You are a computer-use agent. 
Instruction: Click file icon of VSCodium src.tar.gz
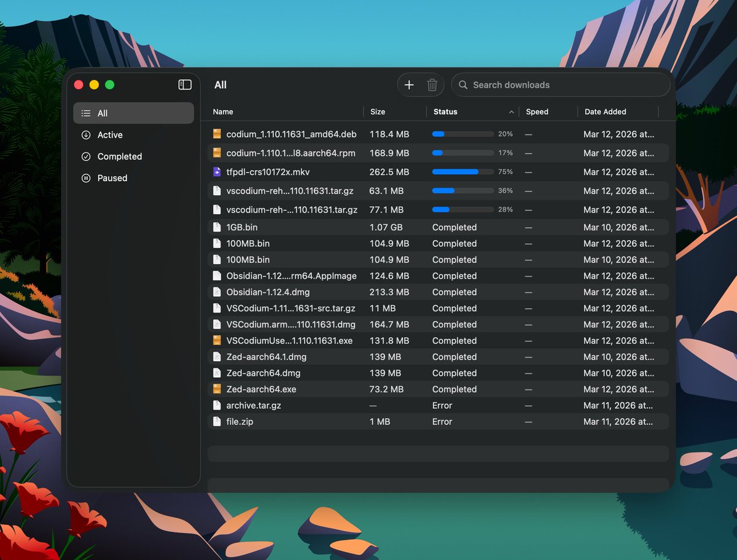[x=217, y=308]
